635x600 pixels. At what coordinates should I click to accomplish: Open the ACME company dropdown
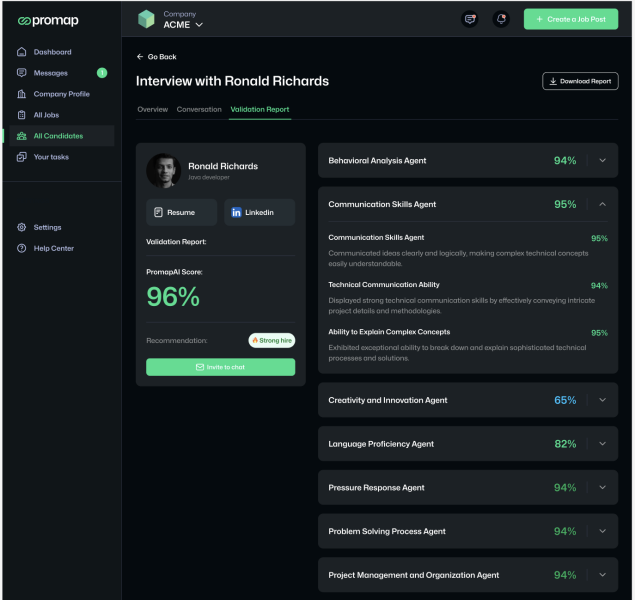coord(183,25)
